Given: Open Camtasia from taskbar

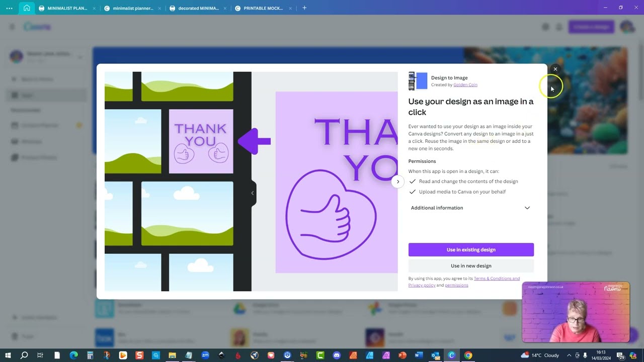Looking at the screenshot, I should [320, 355].
